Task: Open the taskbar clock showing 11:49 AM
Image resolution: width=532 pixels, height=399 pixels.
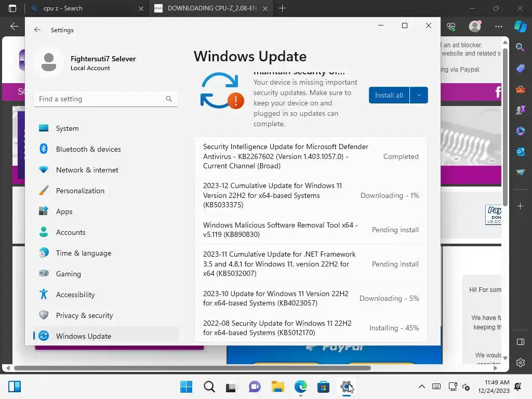Action: click(494, 387)
